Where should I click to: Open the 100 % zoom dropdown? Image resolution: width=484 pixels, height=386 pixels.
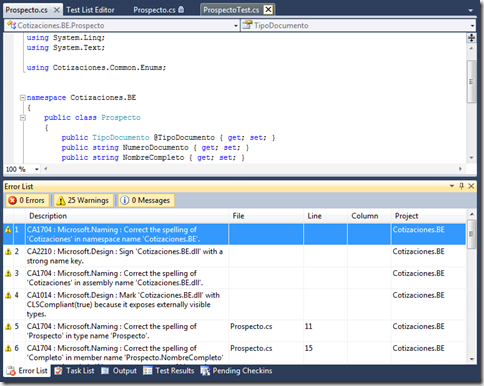click(x=37, y=169)
